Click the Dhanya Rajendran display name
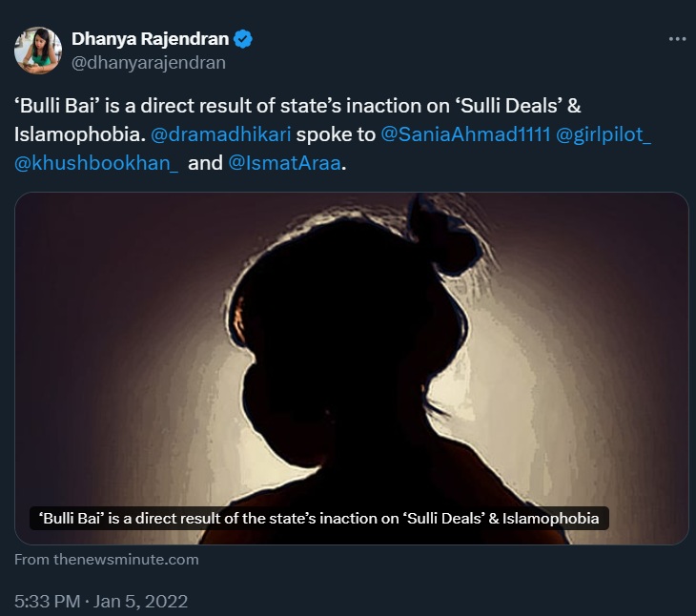696x616 pixels. (x=151, y=39)
